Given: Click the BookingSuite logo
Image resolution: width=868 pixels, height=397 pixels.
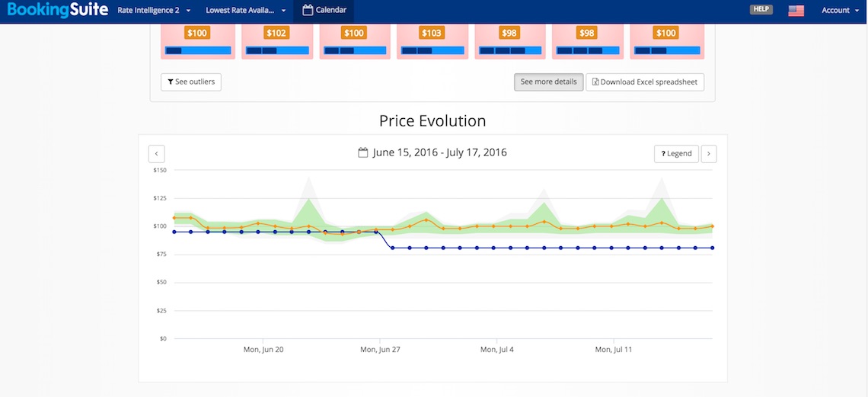Looking at the screenshot, I should tap(58, 9).
